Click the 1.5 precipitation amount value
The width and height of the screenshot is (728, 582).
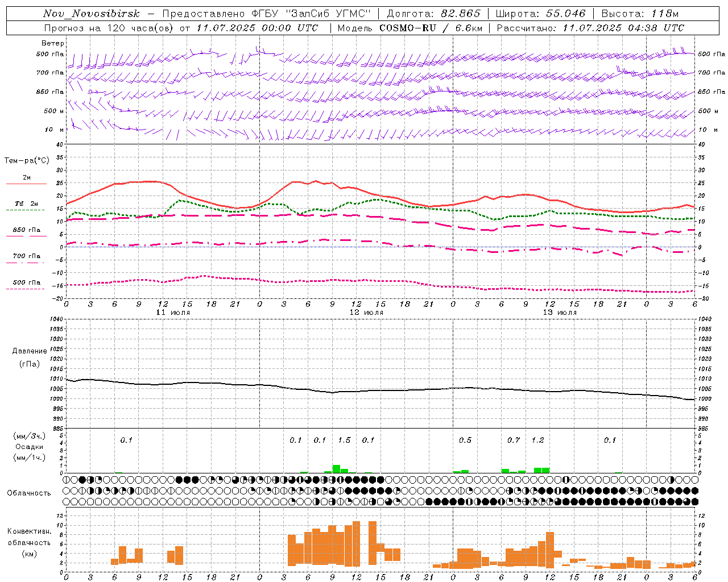pos(344,440)
